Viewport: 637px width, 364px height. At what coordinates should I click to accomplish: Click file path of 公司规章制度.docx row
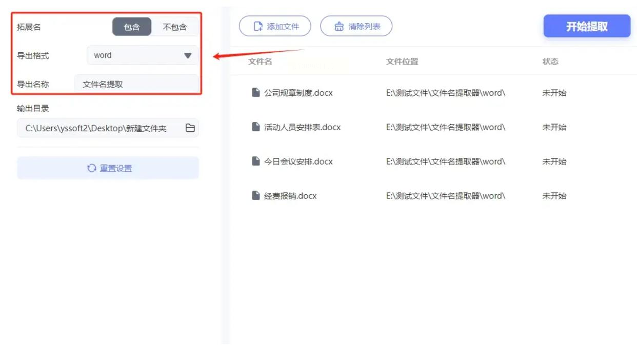[x=446, y=93]
